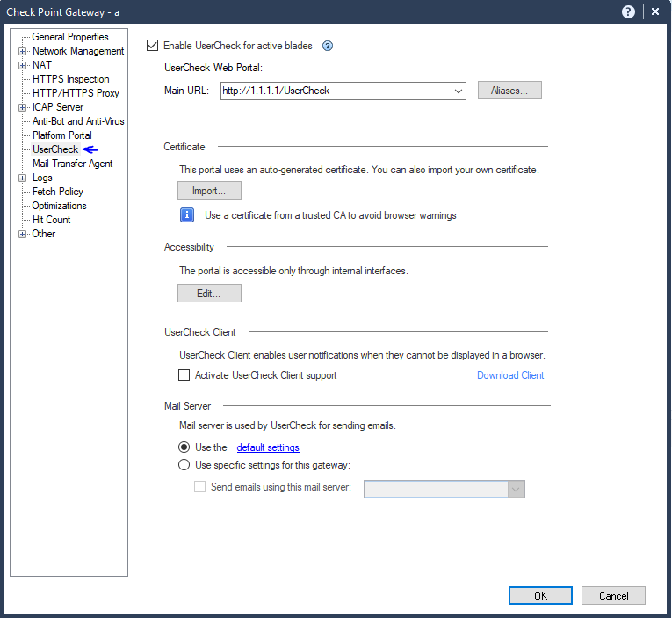
Task: Click the default settings link
Action: [268, 447]
